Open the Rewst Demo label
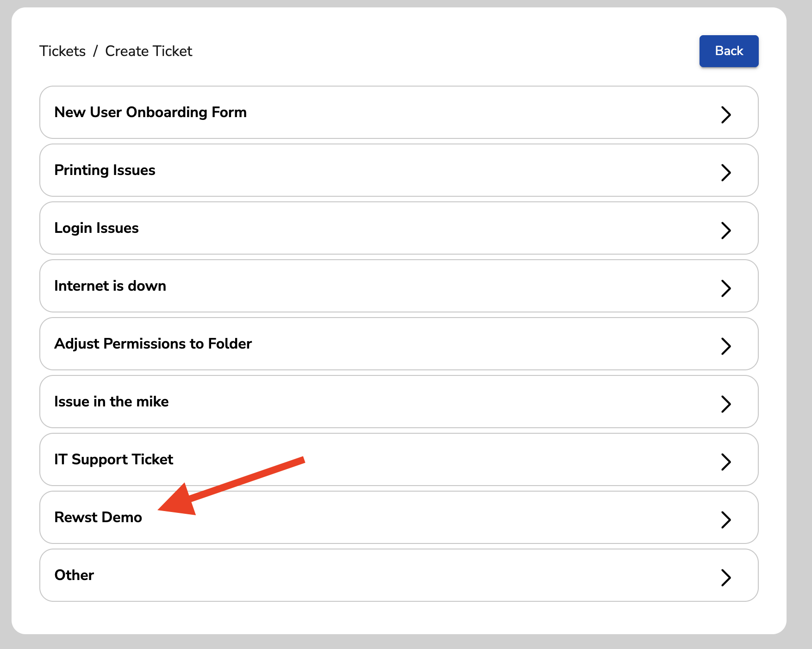Image resolution: width=812 pixels, height=649 pixels. (x=98, y=517)
